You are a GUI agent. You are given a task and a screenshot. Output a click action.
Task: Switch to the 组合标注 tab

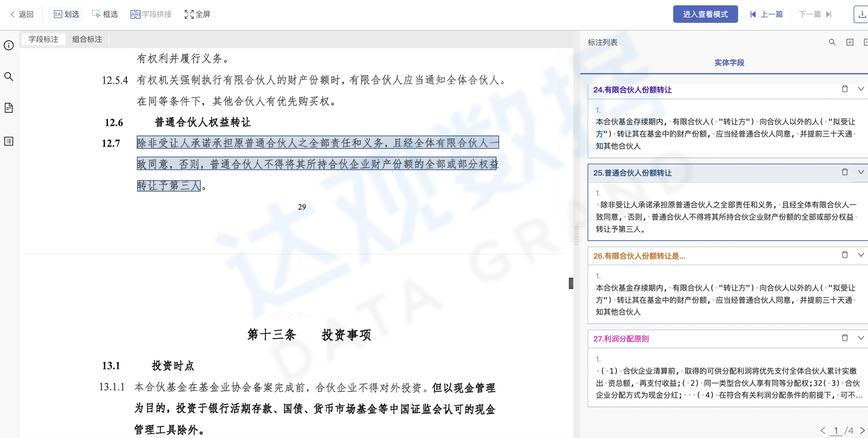87,39
